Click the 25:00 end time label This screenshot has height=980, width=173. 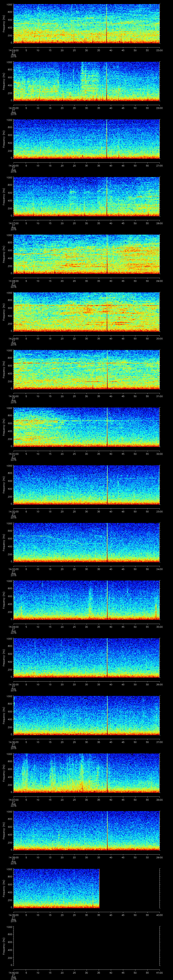coord(159,50)
